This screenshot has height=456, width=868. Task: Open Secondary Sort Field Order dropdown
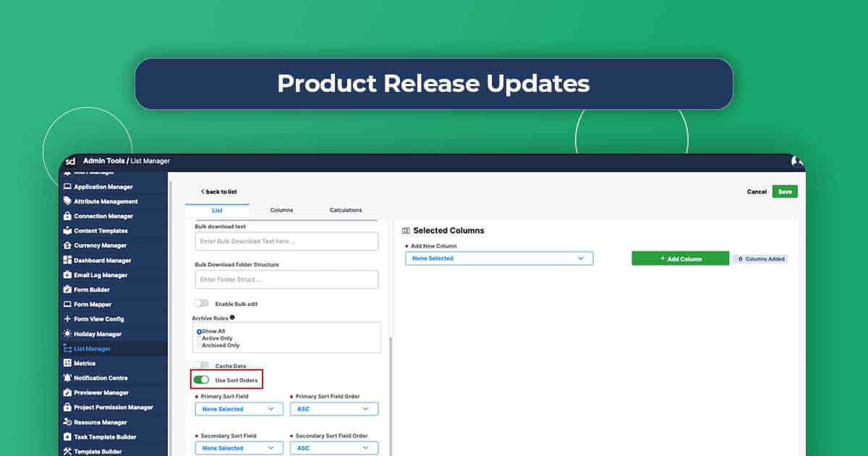tap(334, 448)
